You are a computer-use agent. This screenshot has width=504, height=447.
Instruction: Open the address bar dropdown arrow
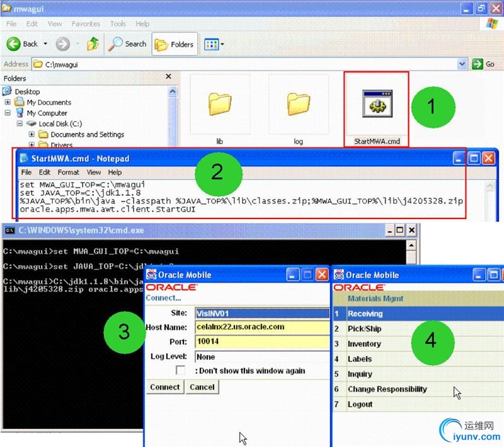pyautogui.click(x=462, y=64)
